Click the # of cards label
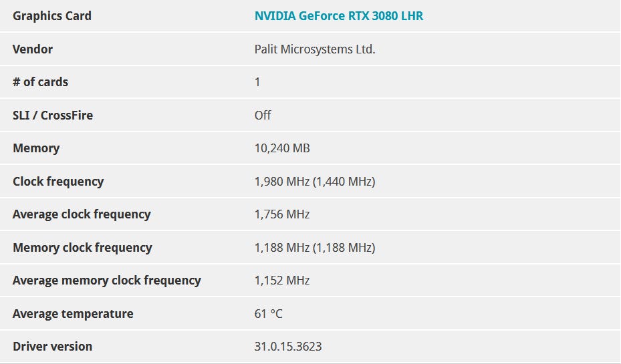 40,82
